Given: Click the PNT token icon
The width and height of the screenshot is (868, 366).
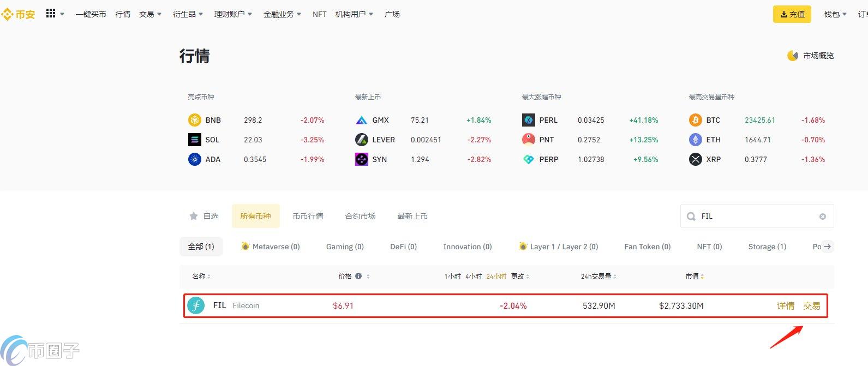Looking at the screenshot, I should pos(529,140).
